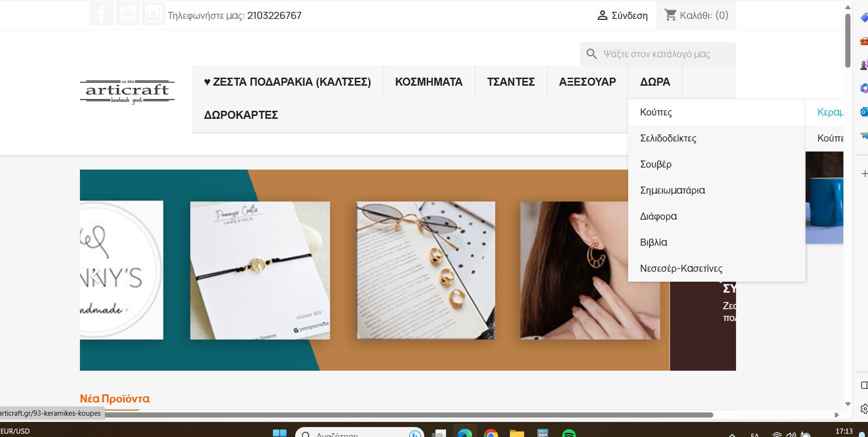The width and height of the screenshot is (868, 437).
Task: Select Βιβλία in the dropdown
Action: point(717,242)
